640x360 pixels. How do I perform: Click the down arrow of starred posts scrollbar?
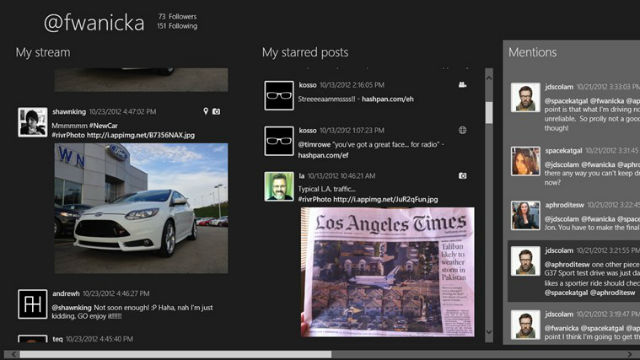489,332
